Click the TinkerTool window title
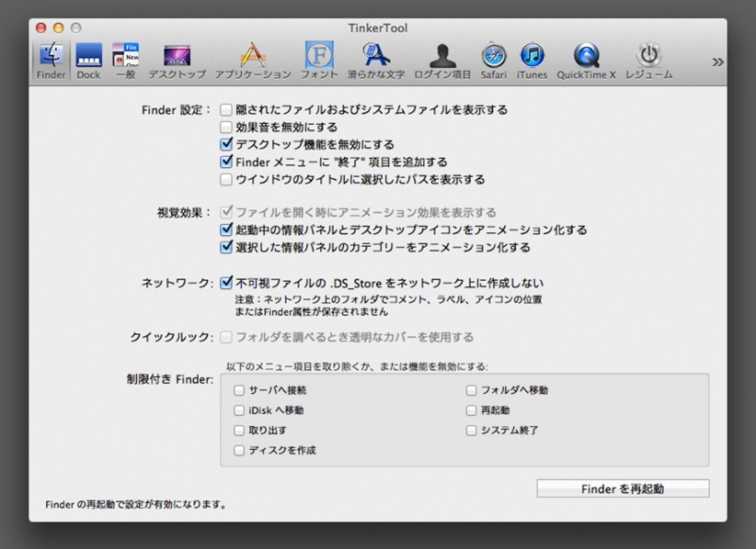The image size is (756, 549). coord(378,28)
